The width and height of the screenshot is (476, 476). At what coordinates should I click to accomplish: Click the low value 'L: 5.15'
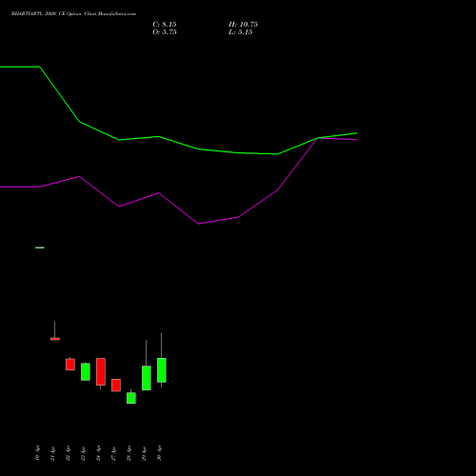241,32
